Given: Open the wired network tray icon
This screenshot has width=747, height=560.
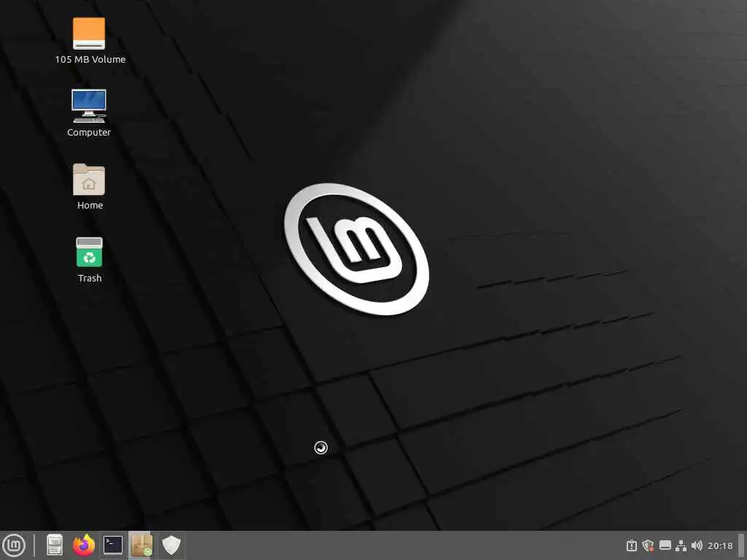Looking at the screenshot, I should point(681,545).
